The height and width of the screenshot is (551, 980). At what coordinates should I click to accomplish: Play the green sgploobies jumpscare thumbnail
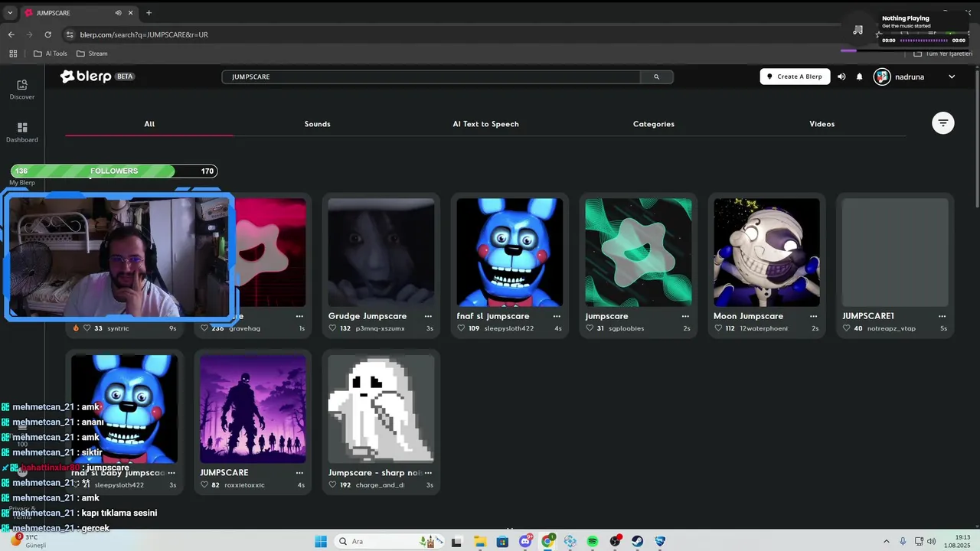(638, 253)
